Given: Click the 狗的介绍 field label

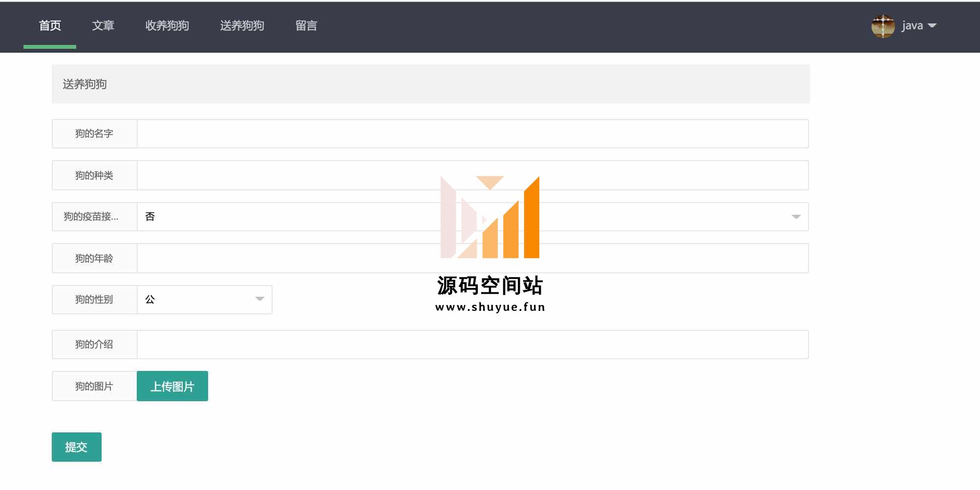Looking at the screenshot, I should 94,345.
